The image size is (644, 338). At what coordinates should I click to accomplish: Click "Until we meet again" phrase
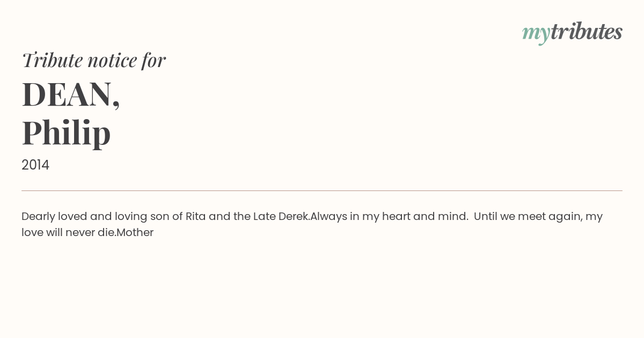[x=528, y=217]
